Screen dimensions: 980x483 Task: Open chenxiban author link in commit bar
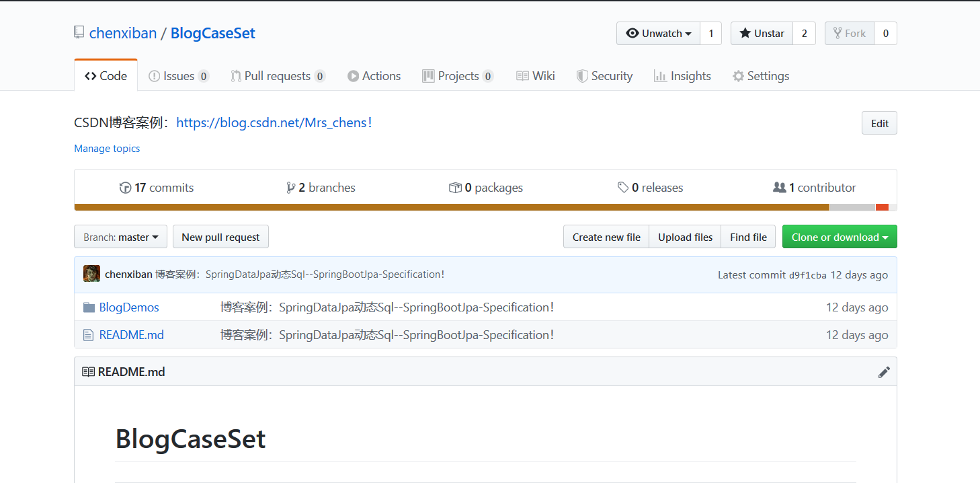tap(128, 274)
